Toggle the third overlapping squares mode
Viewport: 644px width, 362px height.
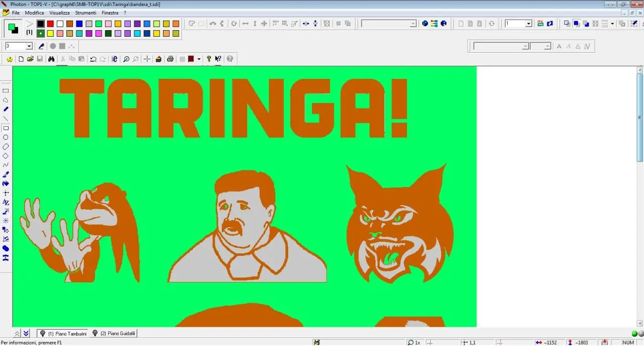pyautogui.click(x=586, y=24)
